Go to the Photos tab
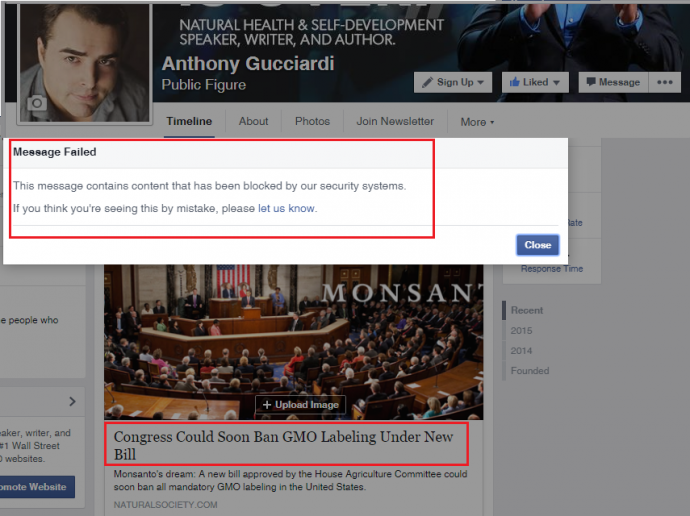The width and height of the screenshot is (690, 516). coord(312,121)
